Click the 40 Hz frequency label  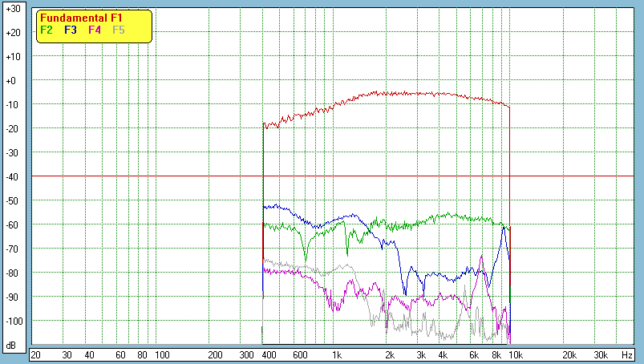[x=89, y=355]
